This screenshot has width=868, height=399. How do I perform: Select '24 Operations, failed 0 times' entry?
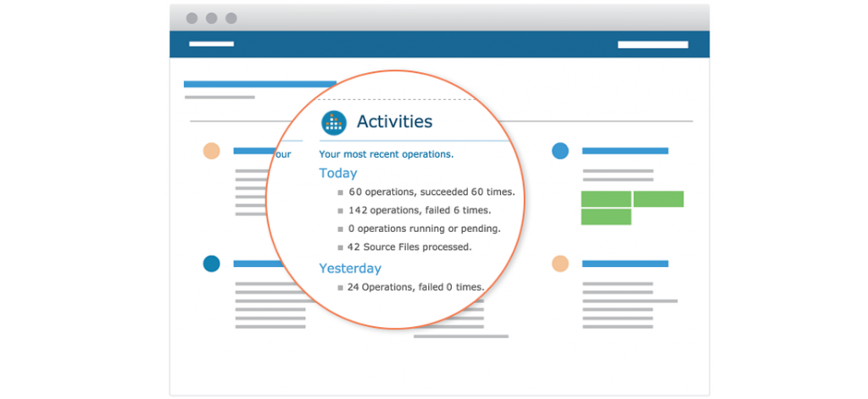pos(415,287)
